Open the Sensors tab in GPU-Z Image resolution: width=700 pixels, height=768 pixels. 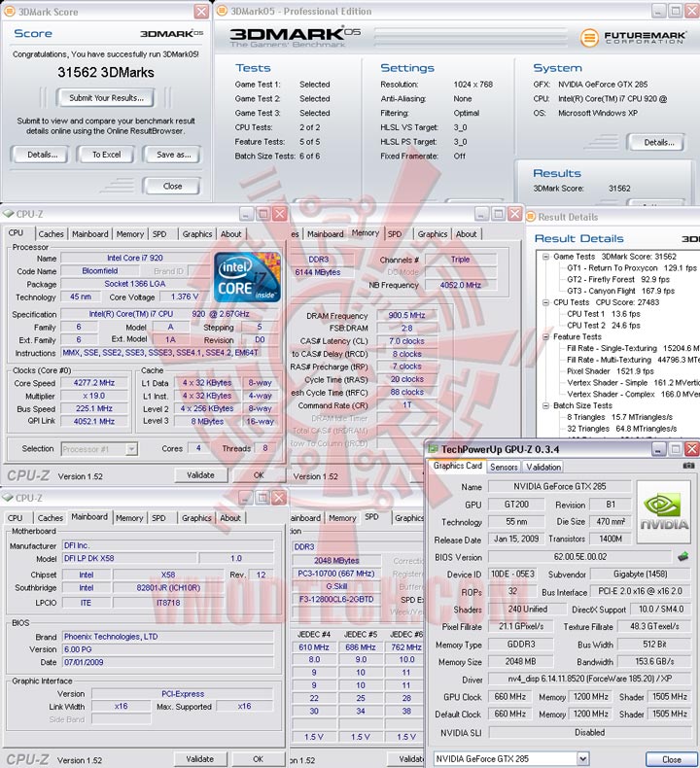504,467
